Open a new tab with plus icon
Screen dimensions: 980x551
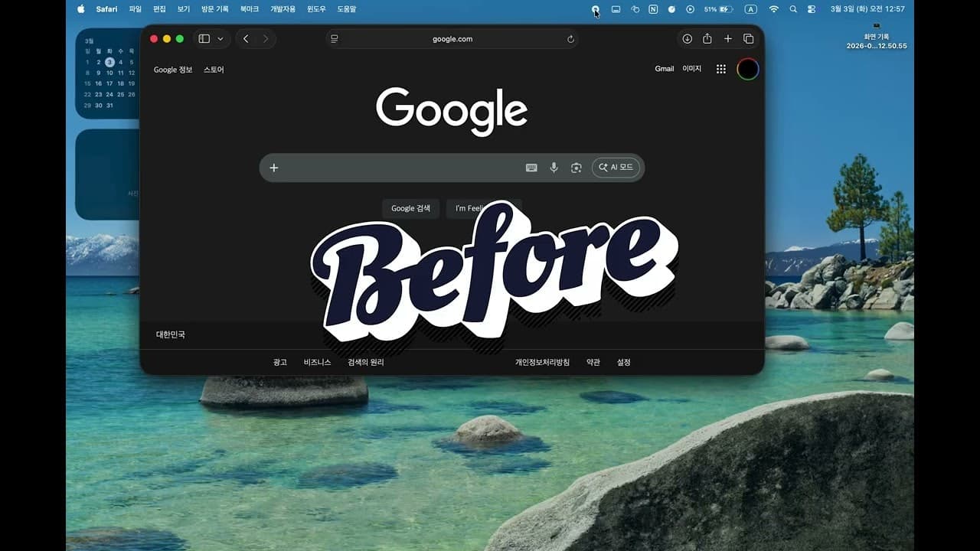[x=728, y=39]
